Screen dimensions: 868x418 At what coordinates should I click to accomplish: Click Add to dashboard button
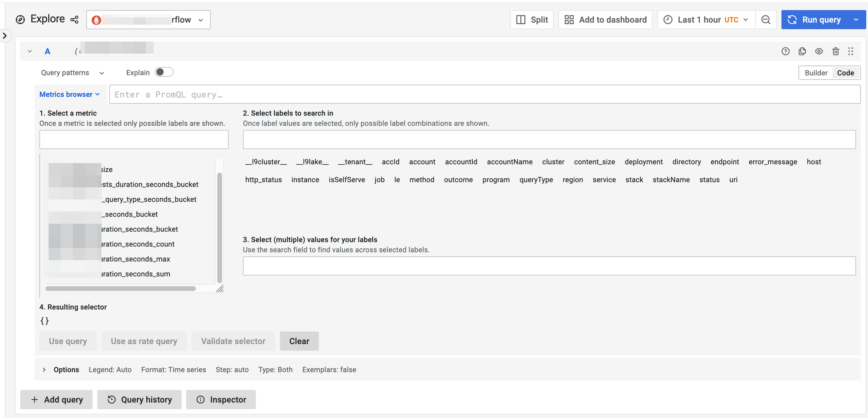click(x=605, y=20)
